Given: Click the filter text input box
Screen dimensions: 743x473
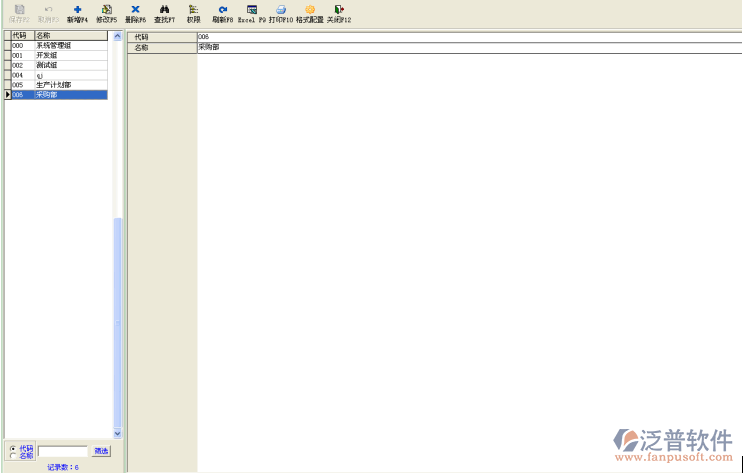Looking at the screenshot, I should [62, 452].
